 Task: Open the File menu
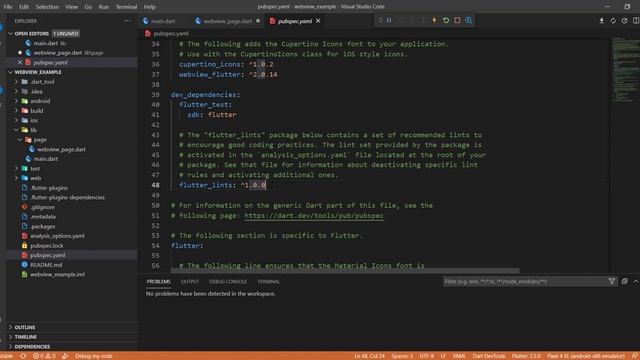tap(8, 7)
